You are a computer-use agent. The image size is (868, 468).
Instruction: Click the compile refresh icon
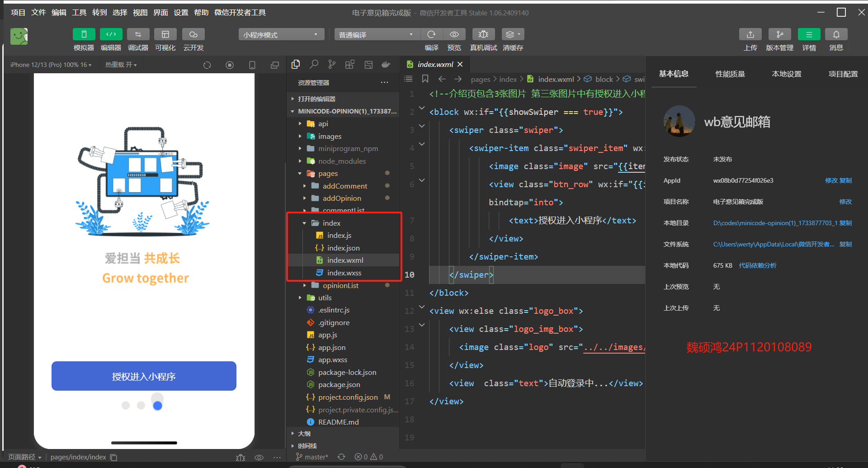click(431, 34)
